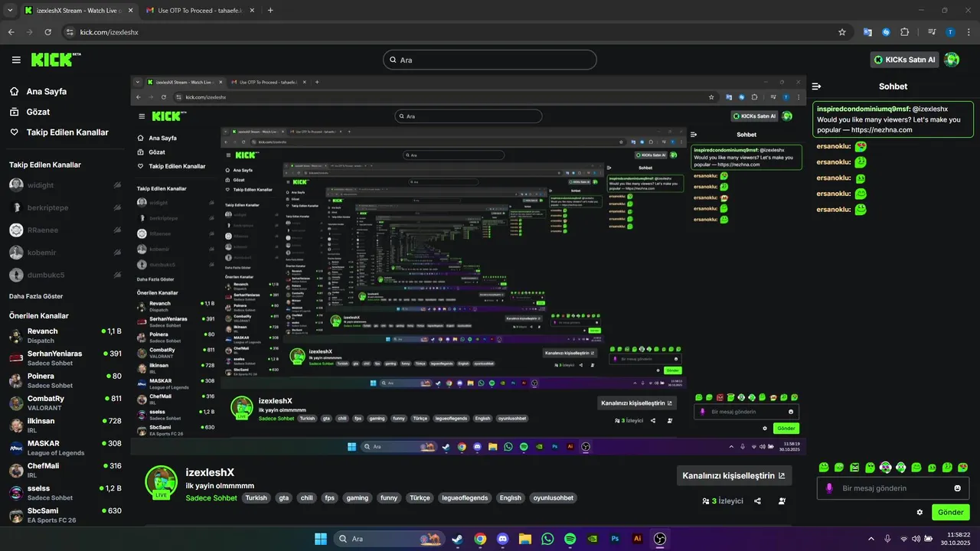Image resolution: width=980 pixels, height=551 pixels.
Task: Open the tab search dropdown arrow
Action: tap(10, 11)
